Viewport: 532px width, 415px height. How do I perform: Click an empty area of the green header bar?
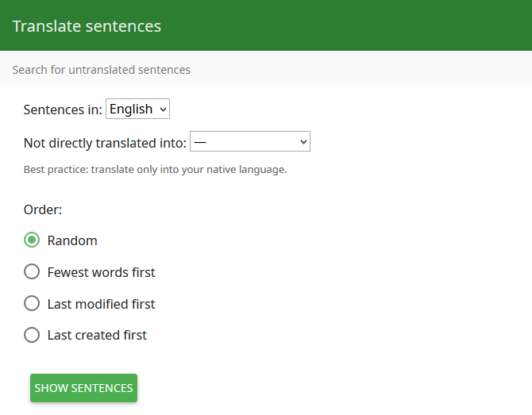pos(339,25)
